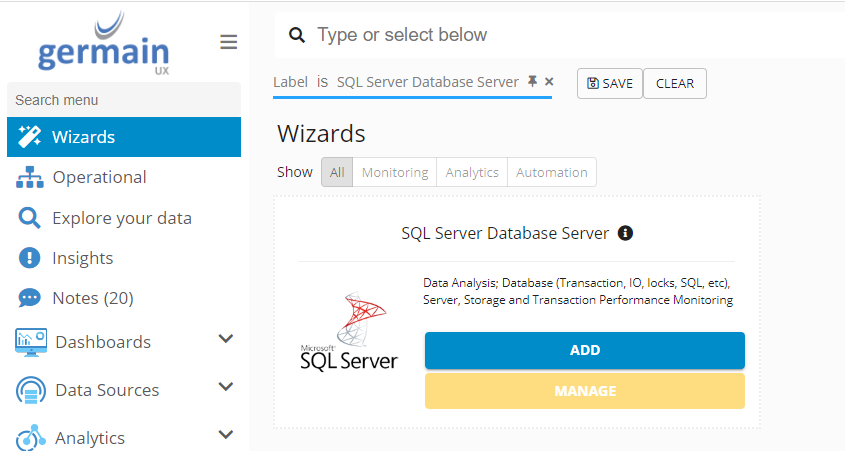845x451 pixels.
Task: Expand the Dashboards menu chevron
Action: coord(226,340)
